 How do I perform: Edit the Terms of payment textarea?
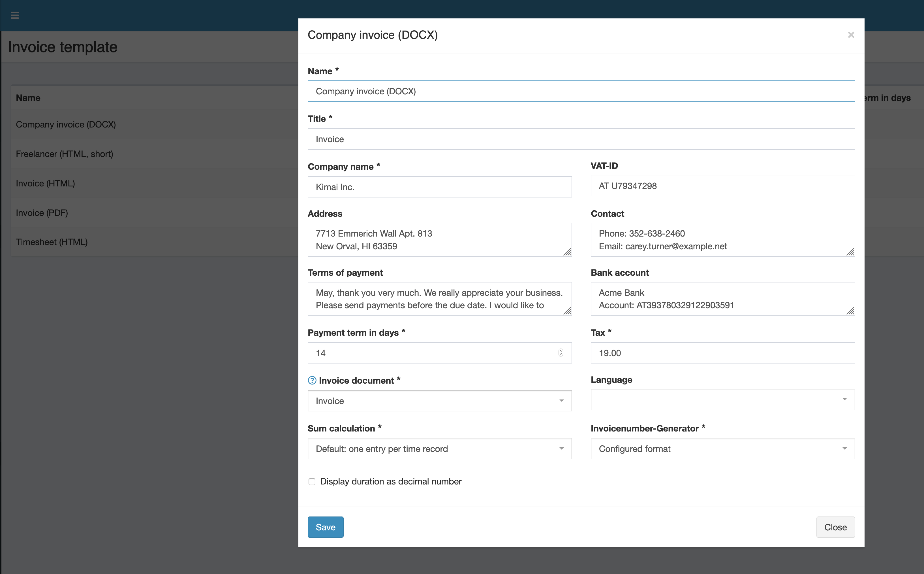[440, 299]
